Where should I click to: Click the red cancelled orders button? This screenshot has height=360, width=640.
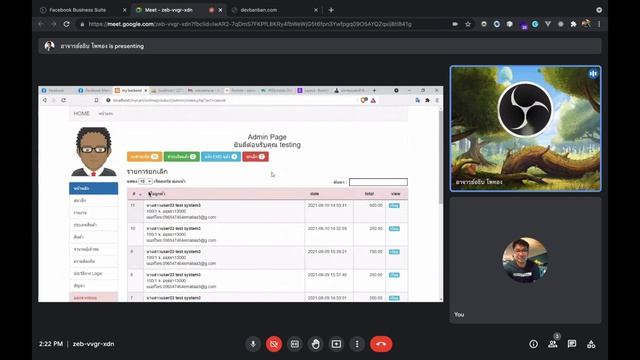pyautogui.click(x=256, y=157)
